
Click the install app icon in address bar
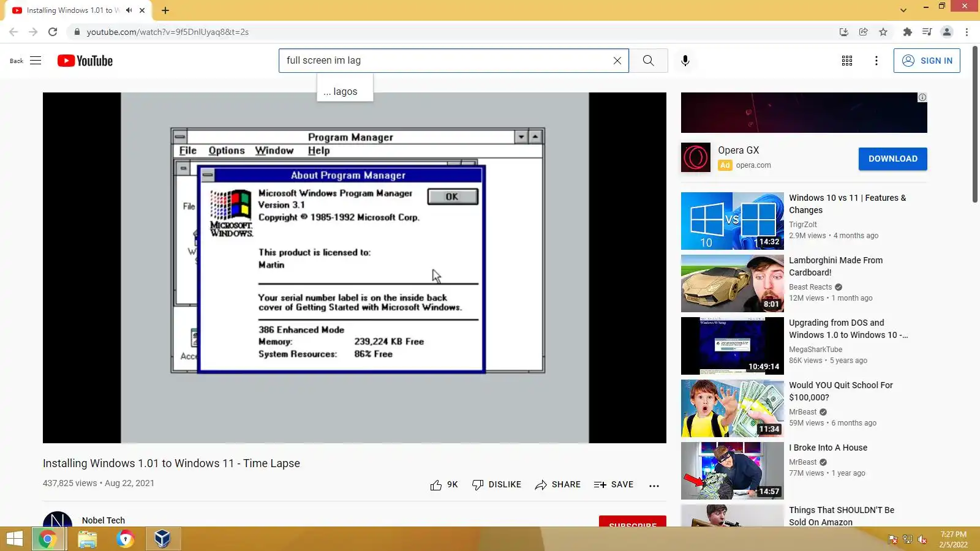point(843,32)
